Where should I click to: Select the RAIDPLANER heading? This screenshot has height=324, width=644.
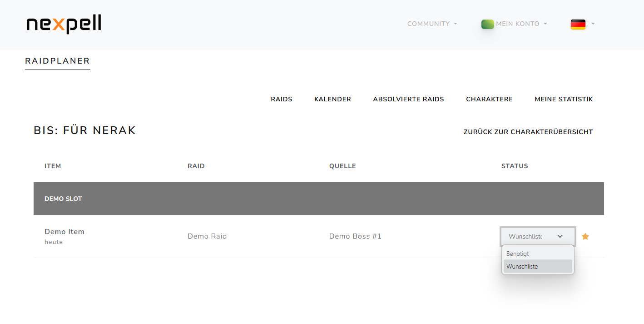57,60
